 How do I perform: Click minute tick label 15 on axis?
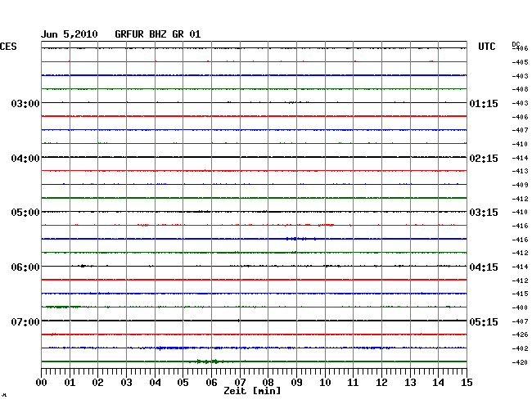(467, 383)
